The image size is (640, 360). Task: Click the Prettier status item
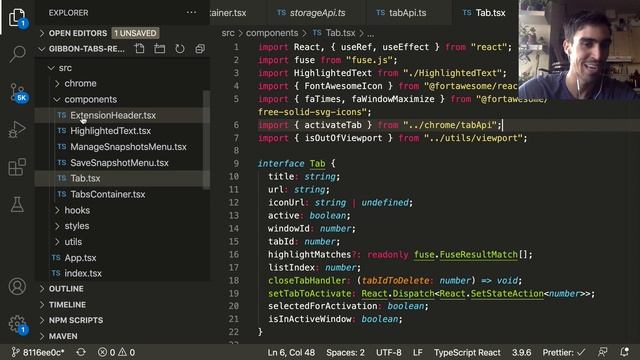pyautogui.click(x=564, y=352)
